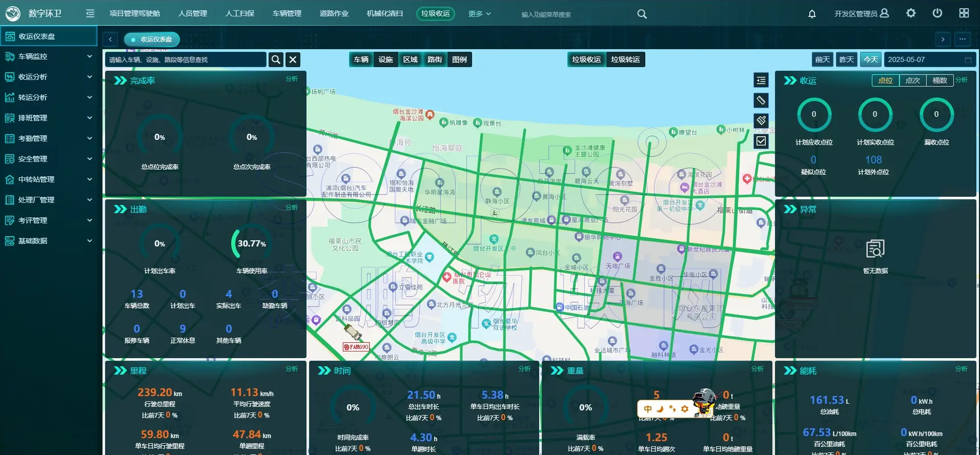Open the 更多 dropdown menu
The height and width of the screenshot is (455, 980).
click(x=479, y=14)
